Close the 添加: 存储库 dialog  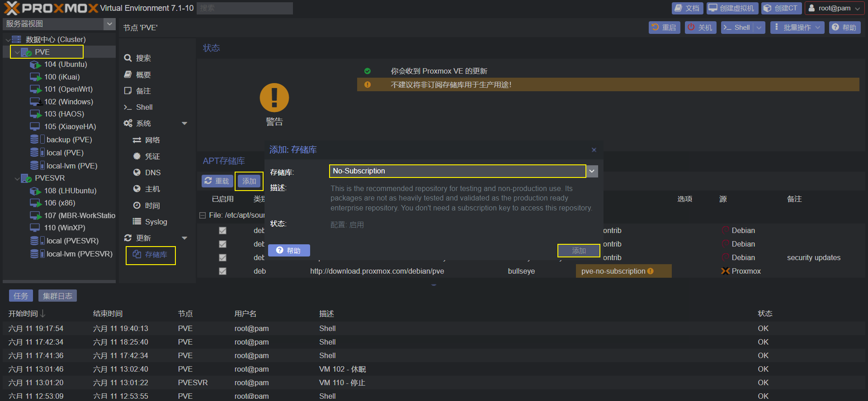(x=594, y=150)
